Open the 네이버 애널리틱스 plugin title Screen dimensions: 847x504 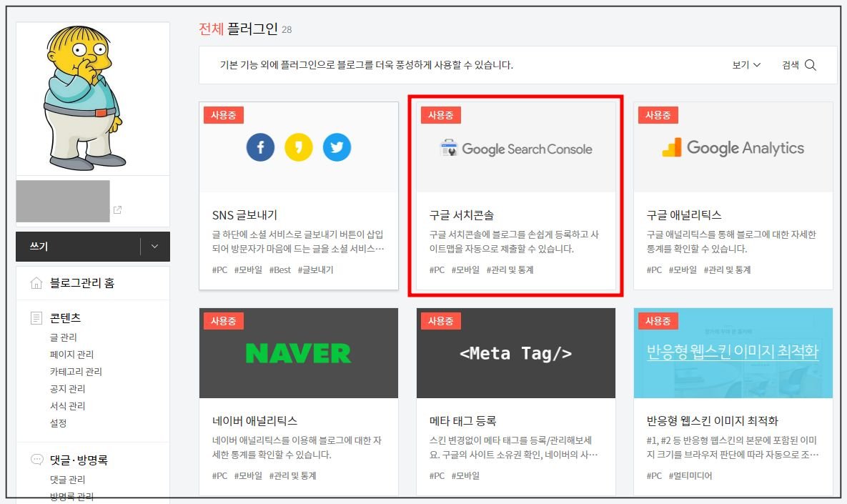(255, 421)
